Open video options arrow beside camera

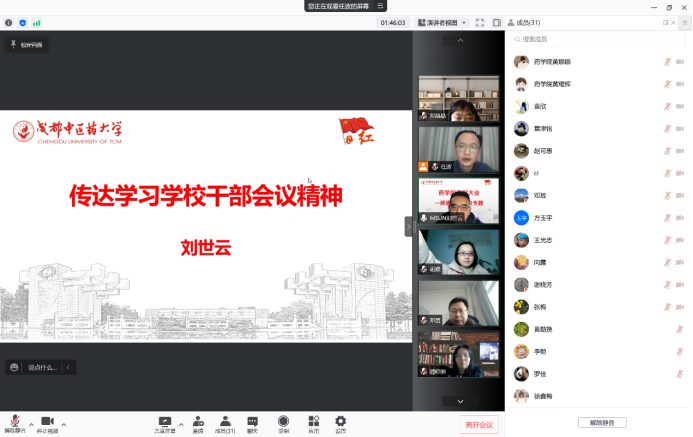[64, 425]
